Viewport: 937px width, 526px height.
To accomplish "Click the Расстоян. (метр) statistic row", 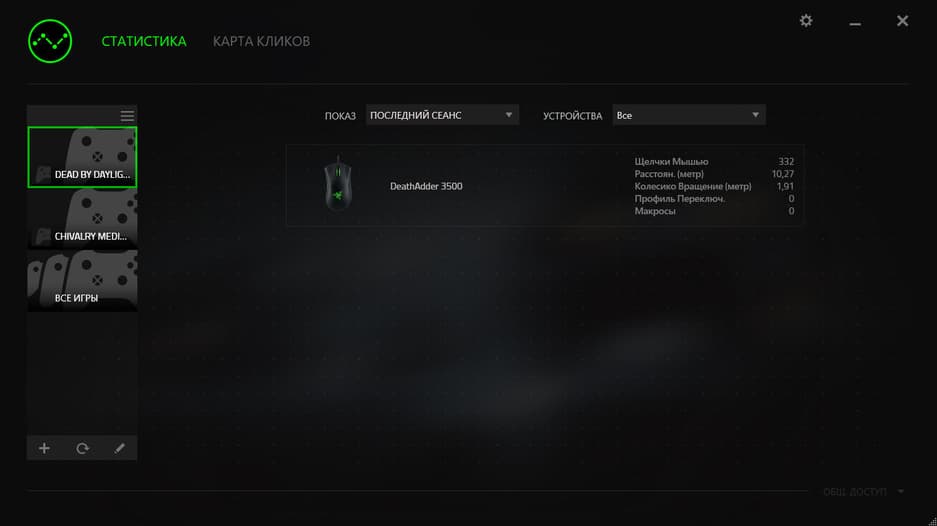I will [x=714, y=174].
